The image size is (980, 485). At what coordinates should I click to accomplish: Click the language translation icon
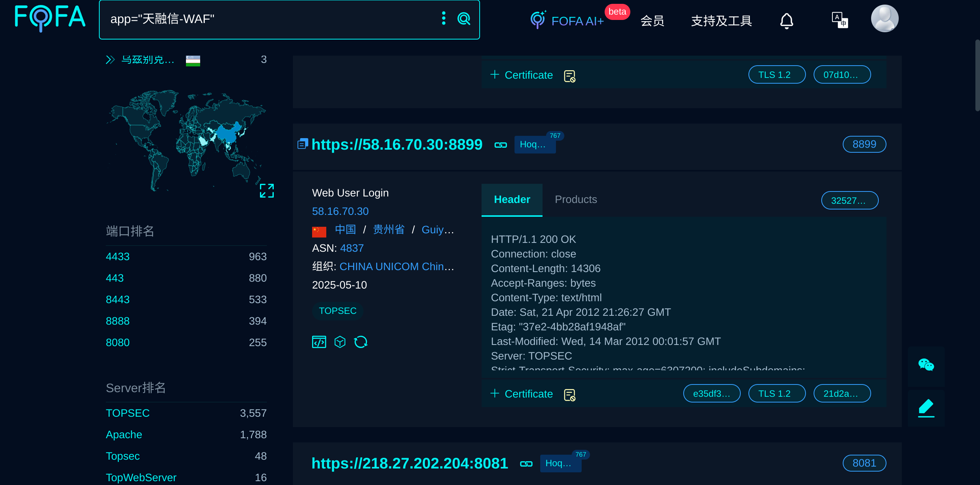point(839,20)
